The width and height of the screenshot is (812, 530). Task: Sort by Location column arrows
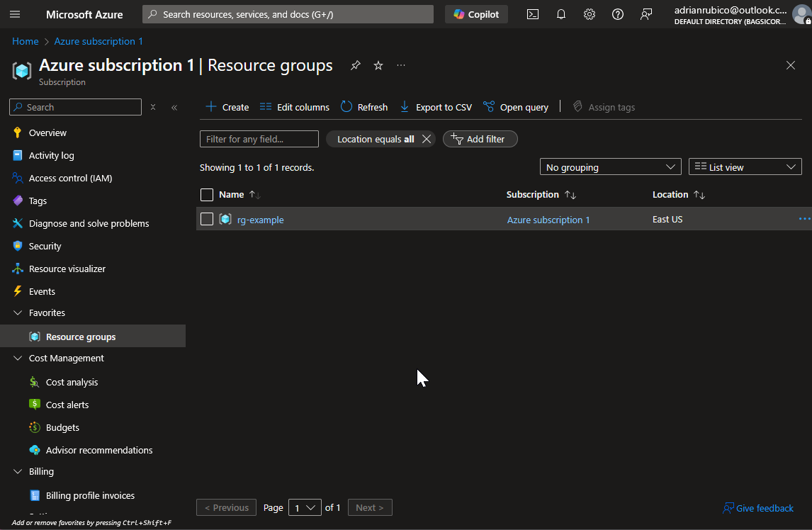699,195
